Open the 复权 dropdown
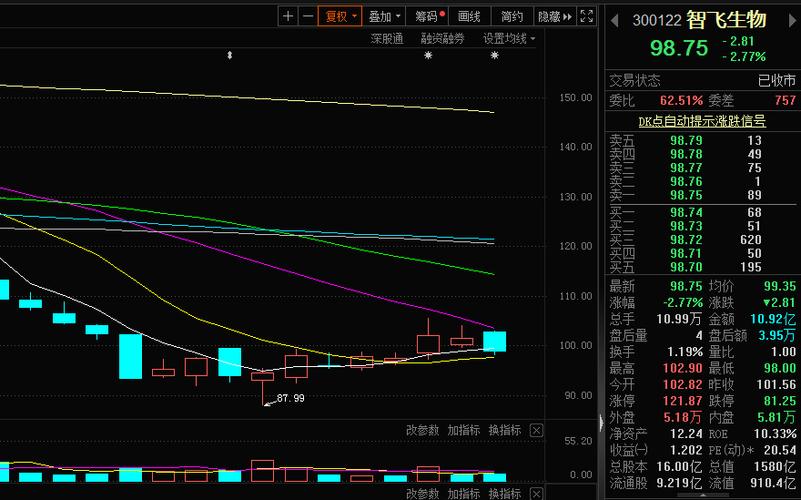This screenshot has height=500, width=801. [x=340, y=16]
